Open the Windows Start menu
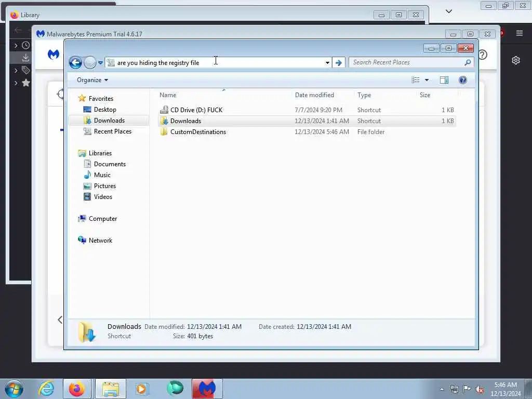532x399 pixels. point(14,389)
